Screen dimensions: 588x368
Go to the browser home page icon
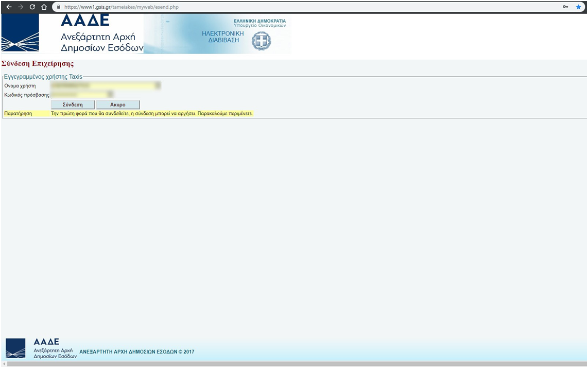44,7
